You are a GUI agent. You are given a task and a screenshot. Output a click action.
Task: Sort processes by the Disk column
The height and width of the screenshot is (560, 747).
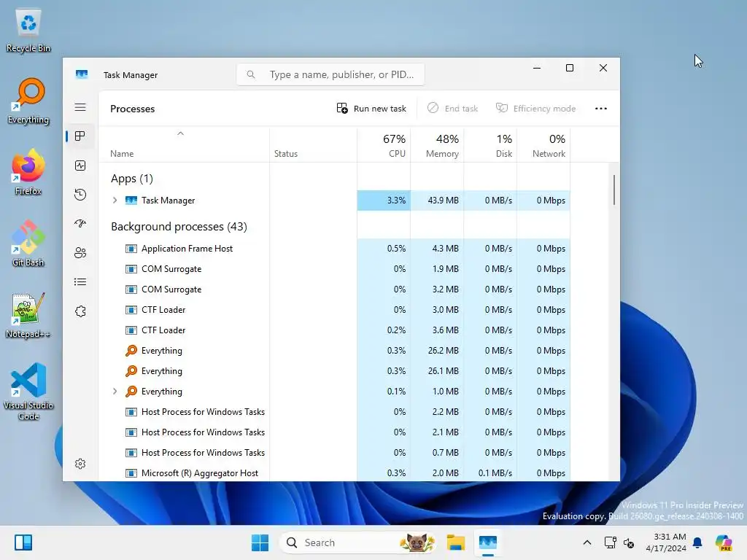tap(490, 146)
